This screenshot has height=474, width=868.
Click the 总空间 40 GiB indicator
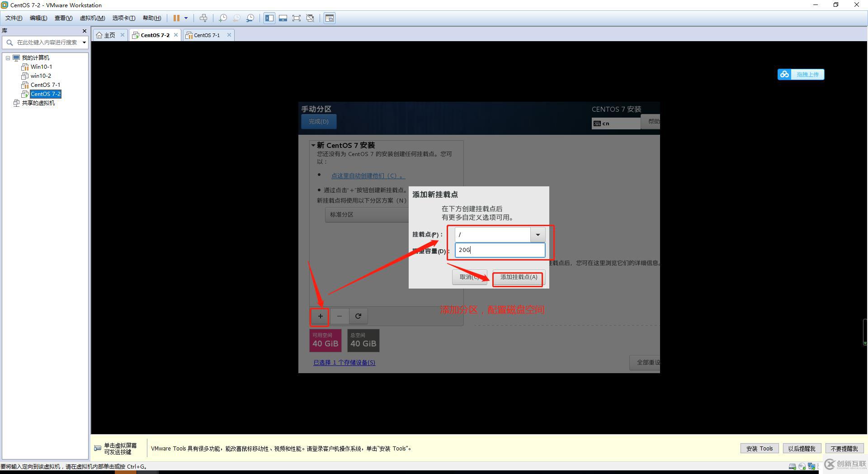[363, 341]
